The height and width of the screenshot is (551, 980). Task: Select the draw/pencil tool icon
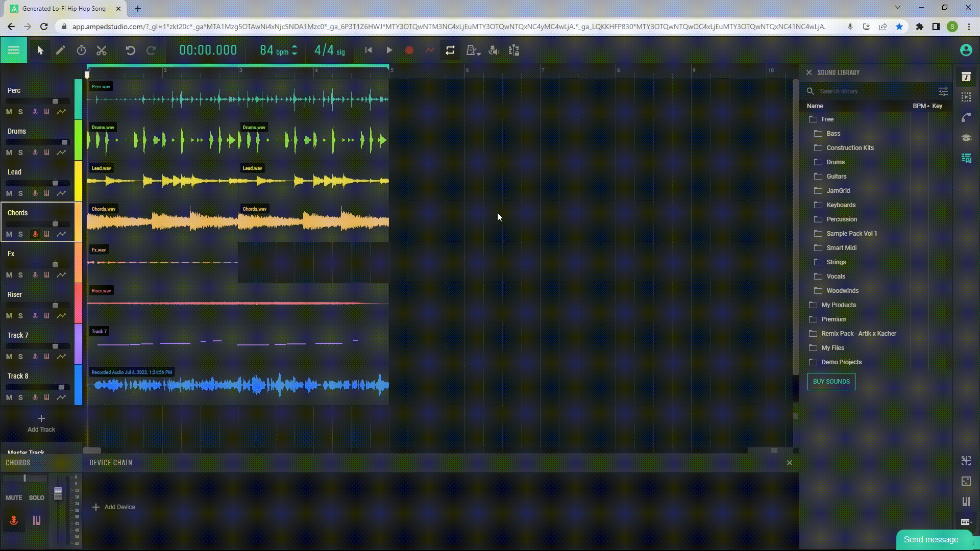61,51
